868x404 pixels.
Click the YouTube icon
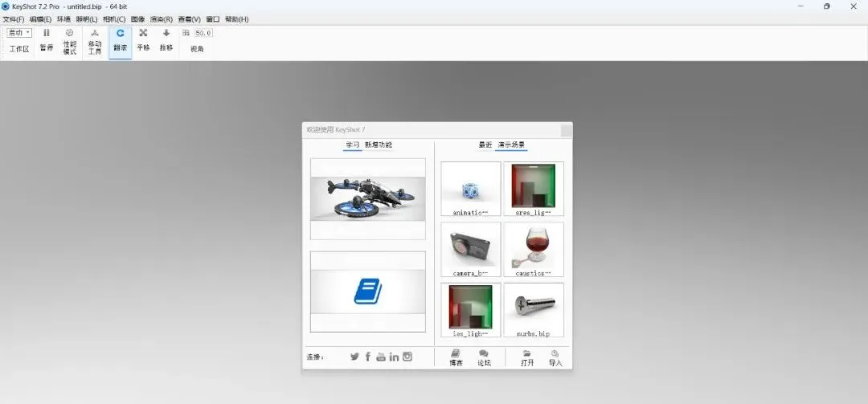point(381,357)
